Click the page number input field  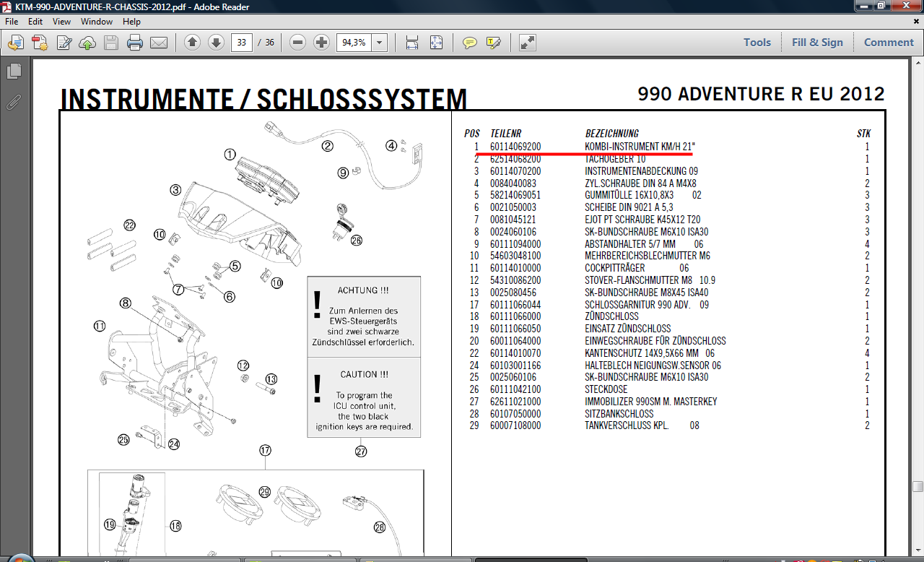pos(241,43)
